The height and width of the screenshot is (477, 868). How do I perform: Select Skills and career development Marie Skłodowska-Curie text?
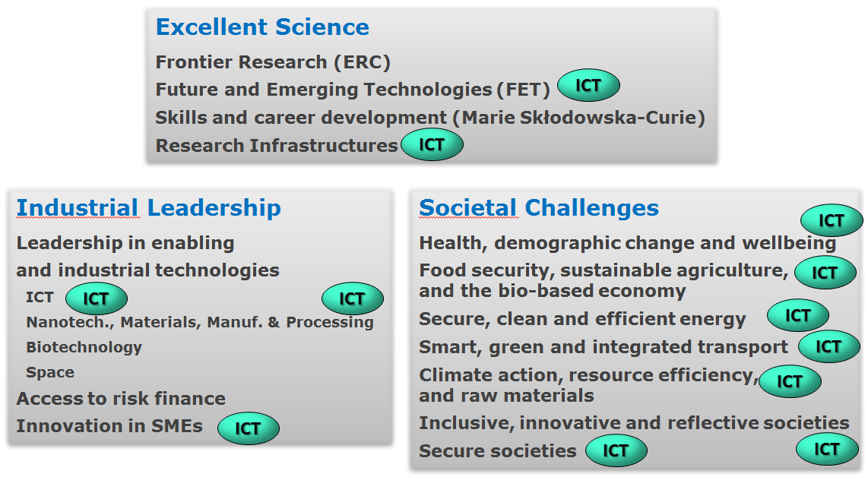(x=430, y=118)
